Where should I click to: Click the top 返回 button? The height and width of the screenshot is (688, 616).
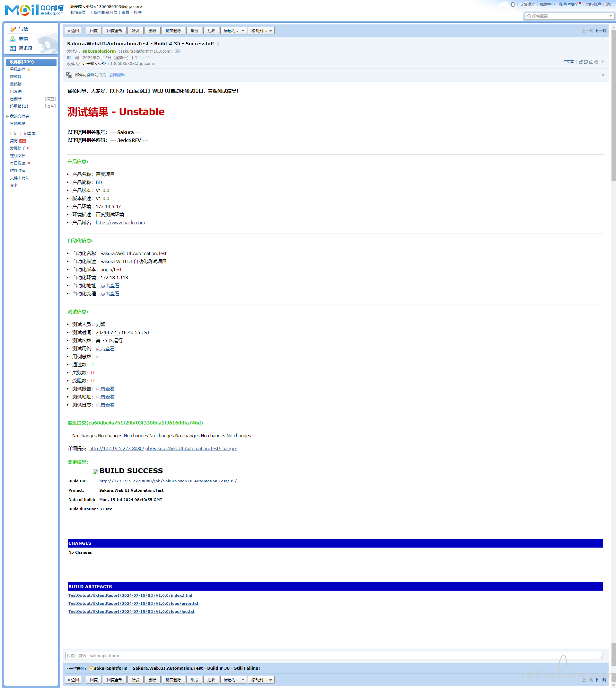[73, 31]
